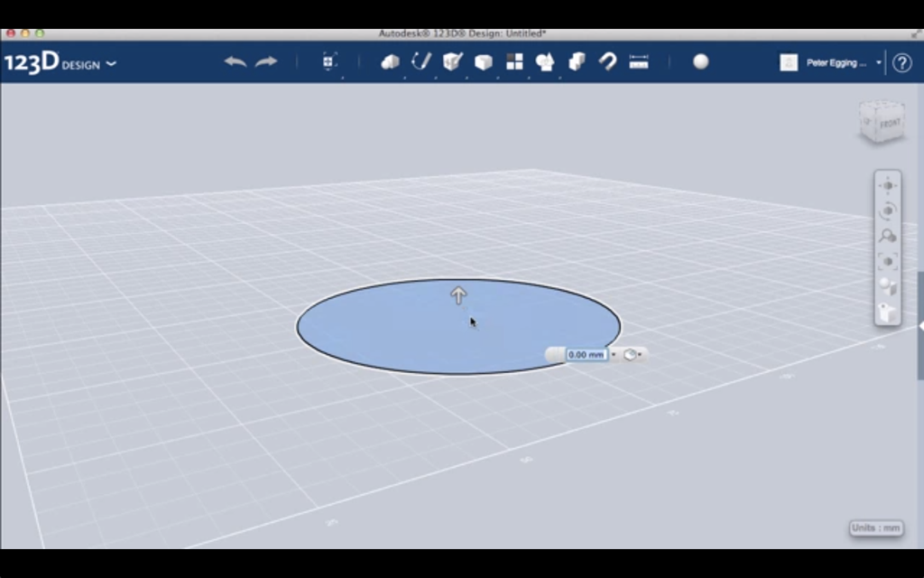Open the Pattern tool
This screenshot has height=578, width=924.
(513, 61)
